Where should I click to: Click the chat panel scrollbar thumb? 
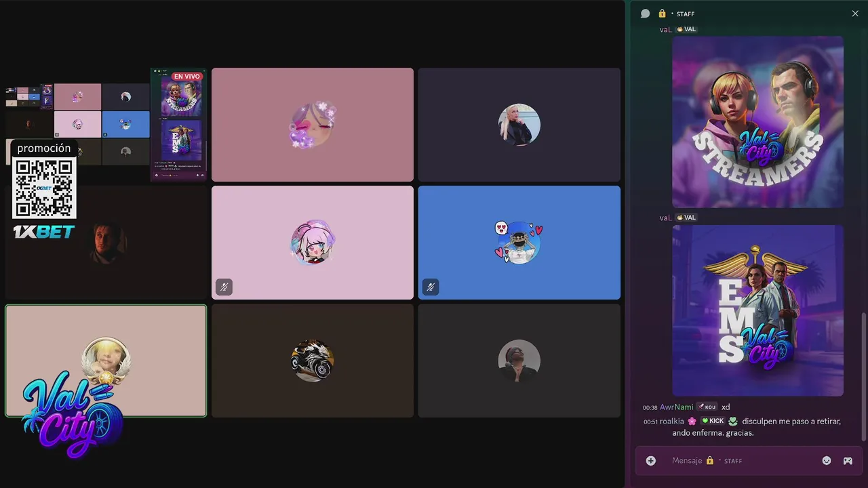(x=863, y=376)
